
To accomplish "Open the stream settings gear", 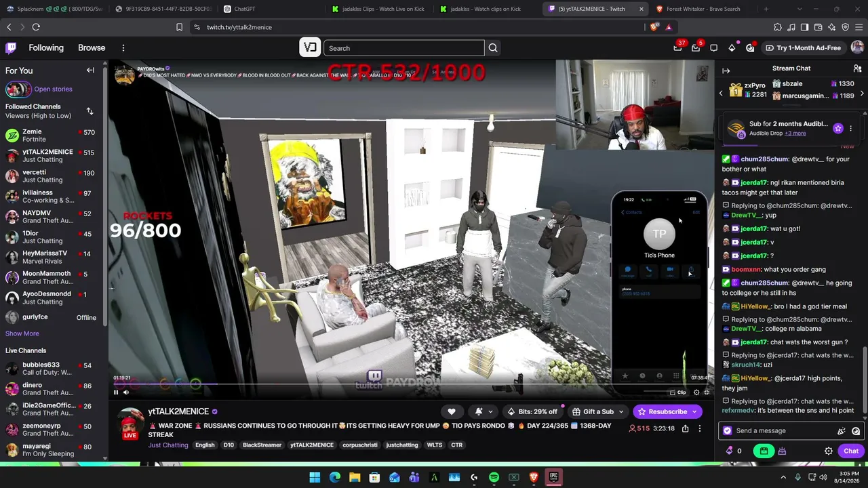I will pos(696,392).
